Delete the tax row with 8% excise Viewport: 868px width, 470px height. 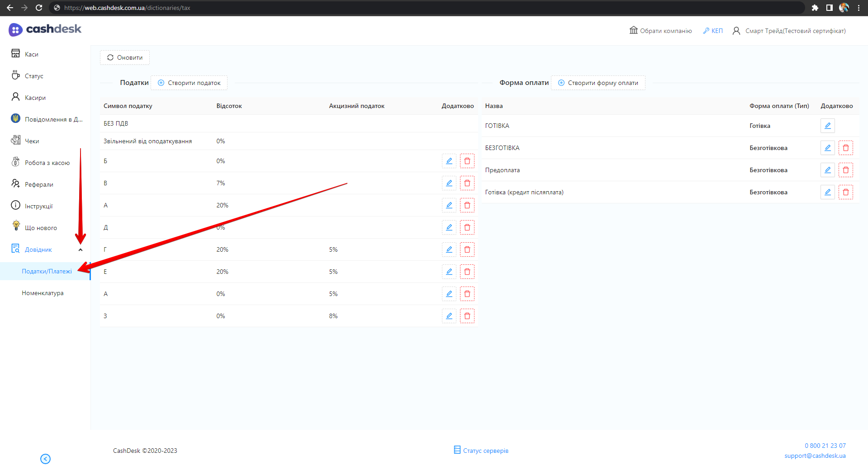467,316
